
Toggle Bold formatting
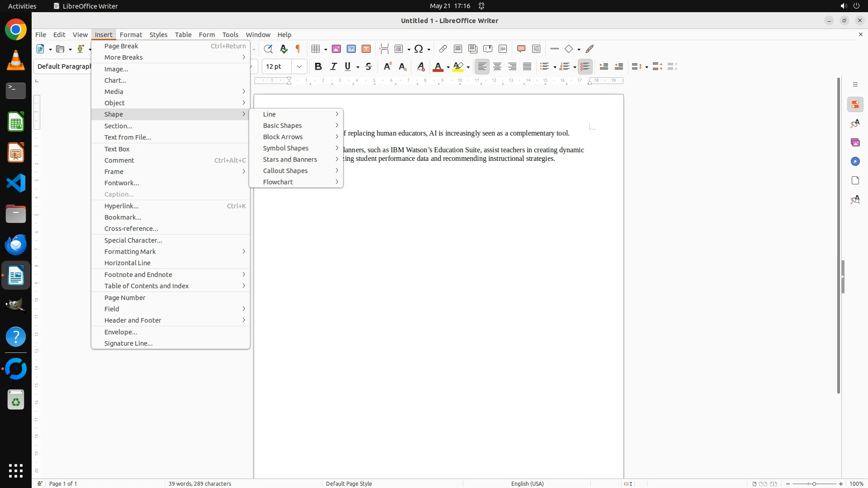318,66
